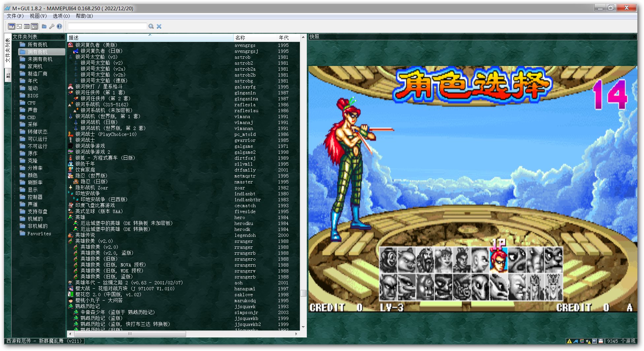Switch to list view toolbar icon
This screenshot has width=644, height=351.
[x=27, y=26]
